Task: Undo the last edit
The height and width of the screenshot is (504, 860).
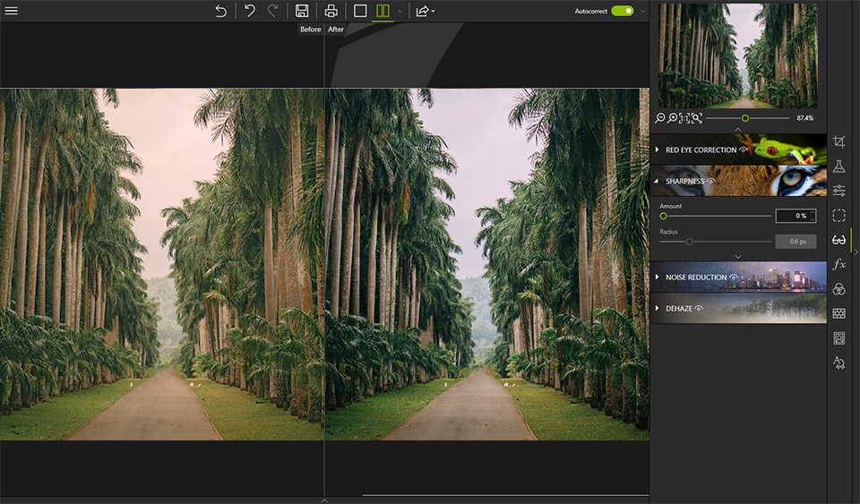Action: click(x=250, y=11)
